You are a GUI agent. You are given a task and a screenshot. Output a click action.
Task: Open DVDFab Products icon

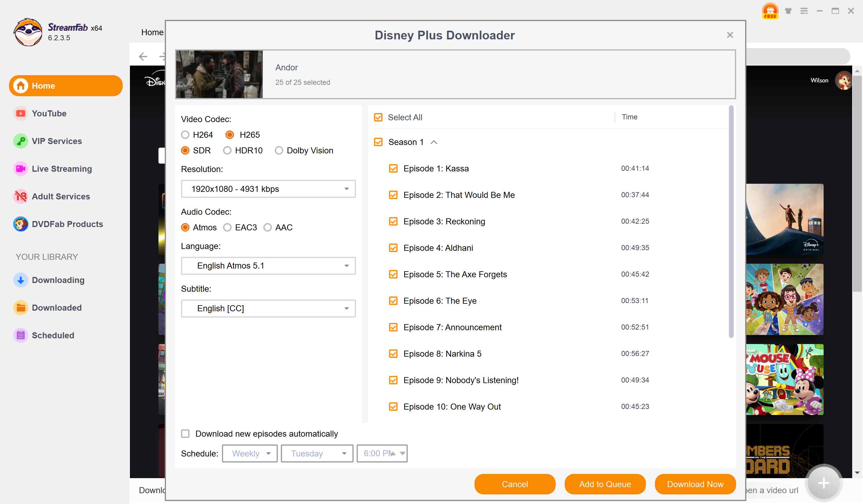pyautogui.click(x=20, y=224)
